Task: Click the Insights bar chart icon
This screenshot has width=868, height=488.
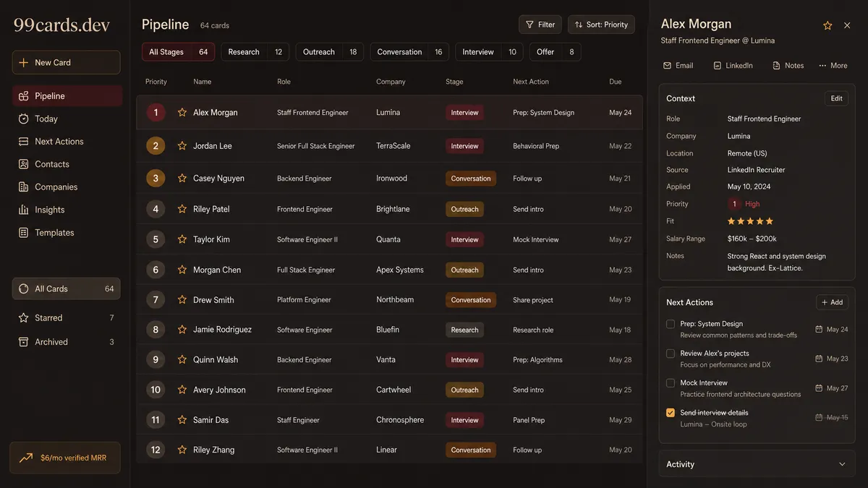Action: 23,210
